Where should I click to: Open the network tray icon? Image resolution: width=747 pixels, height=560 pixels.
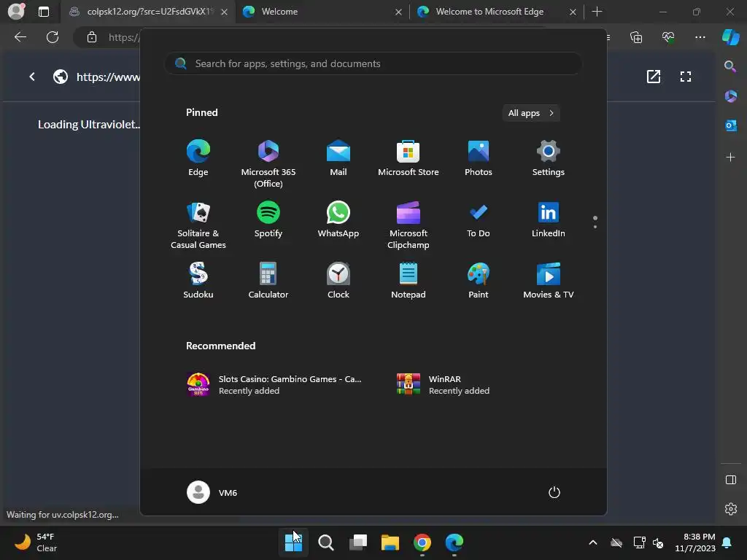pyautogui.click(x=639, y=542)
